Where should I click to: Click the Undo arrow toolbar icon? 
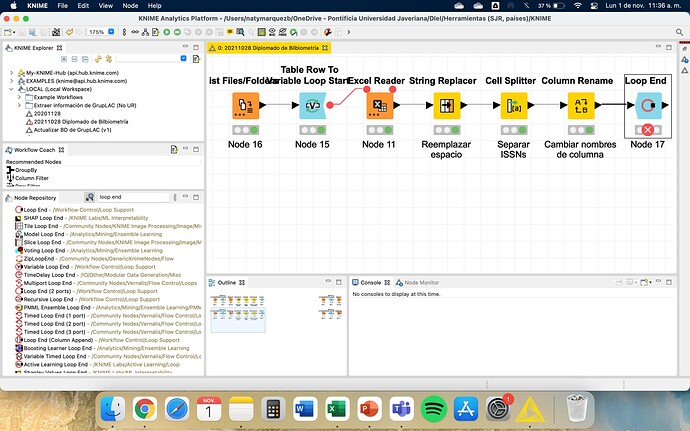point(69,32)
